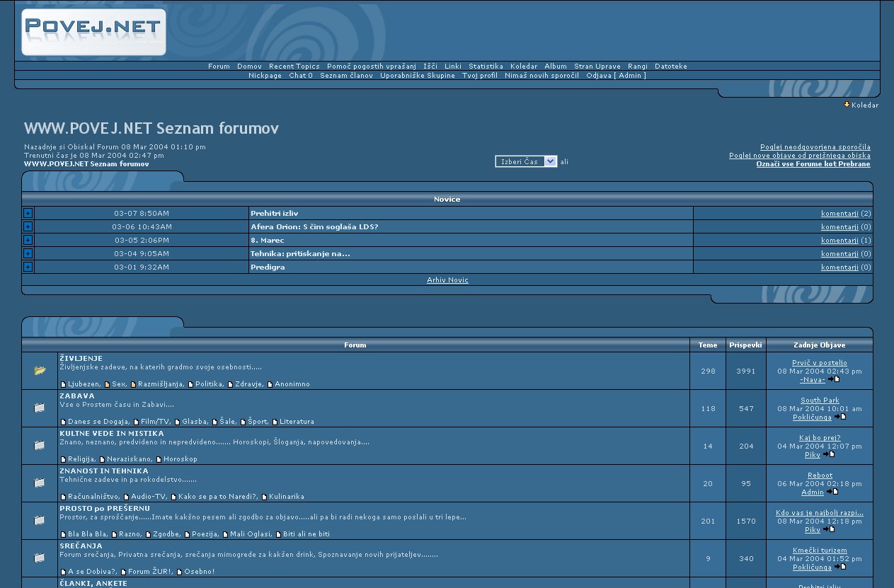
Task: Click Označi vse Forume kot Prebrane
Action: pos(813,164)
